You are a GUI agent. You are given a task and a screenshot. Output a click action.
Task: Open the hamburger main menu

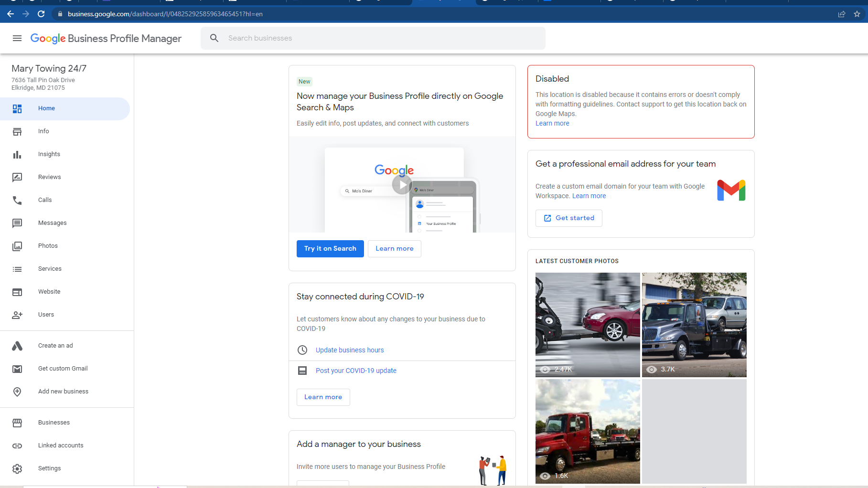[17, 38]
